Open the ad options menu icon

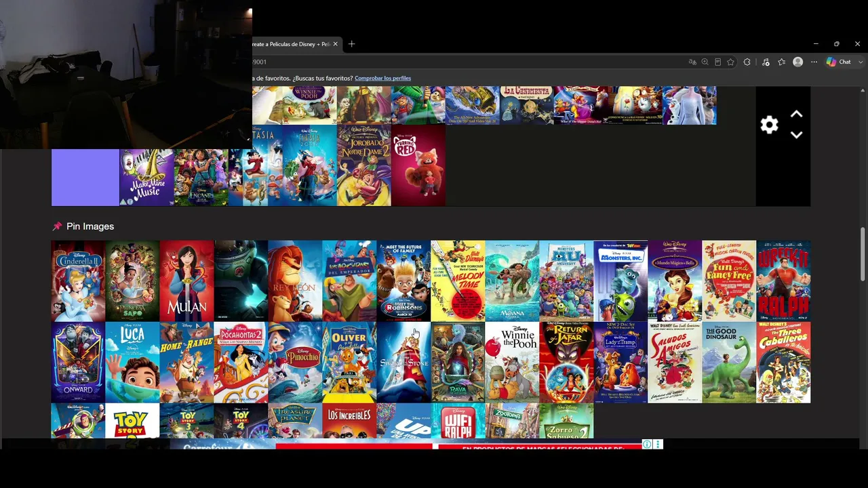click(x=658, y=445)
